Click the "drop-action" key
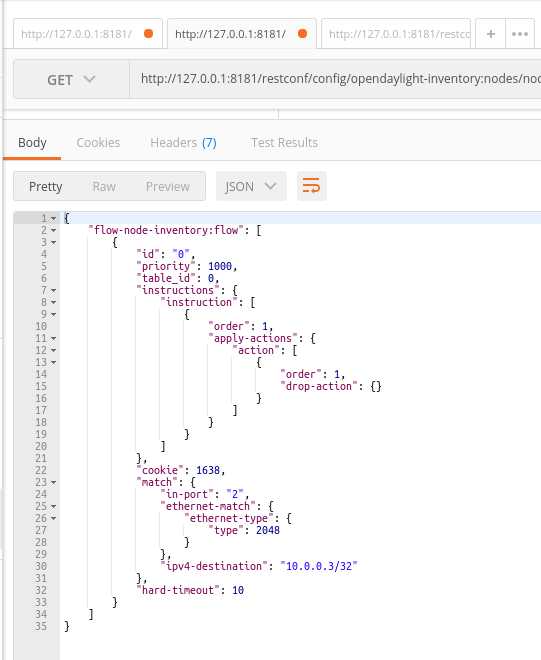This screenshot has height=660, width=541. pyautogui.click(x=319, y=386)
